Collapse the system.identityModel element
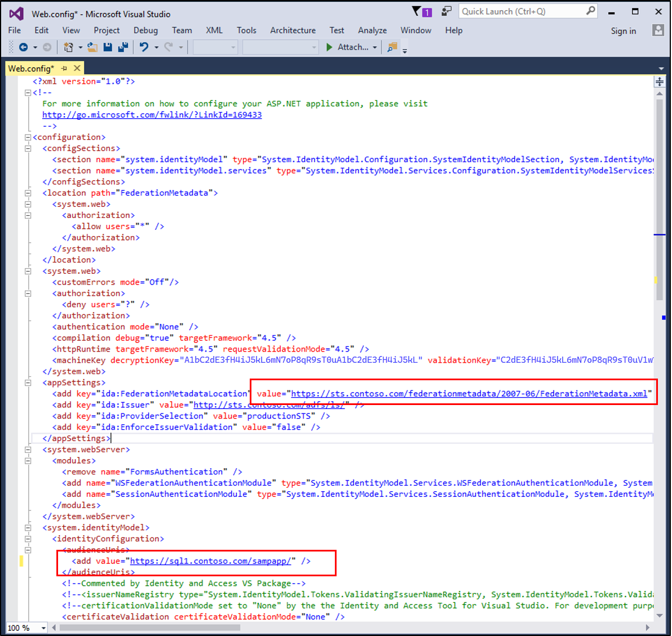 (28, 528)
